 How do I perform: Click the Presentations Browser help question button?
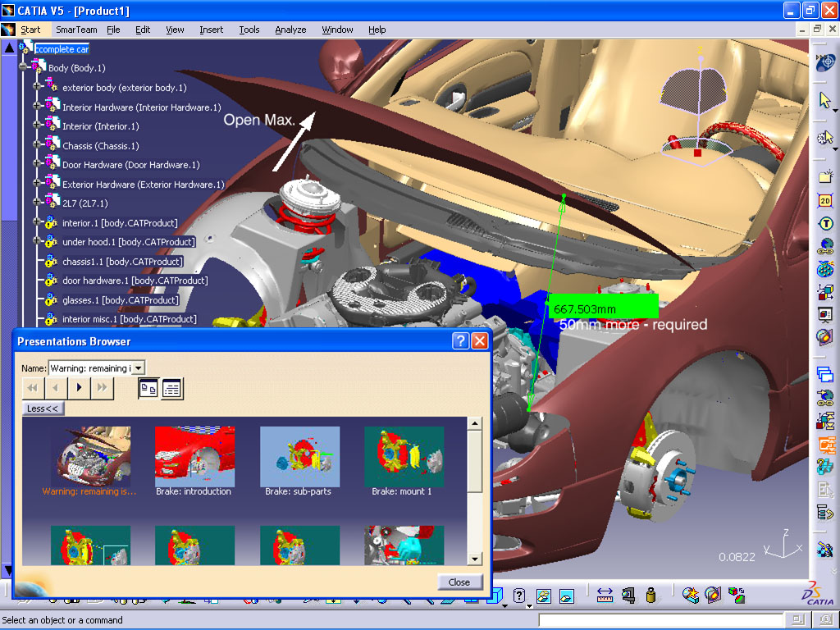pos(460,340)
